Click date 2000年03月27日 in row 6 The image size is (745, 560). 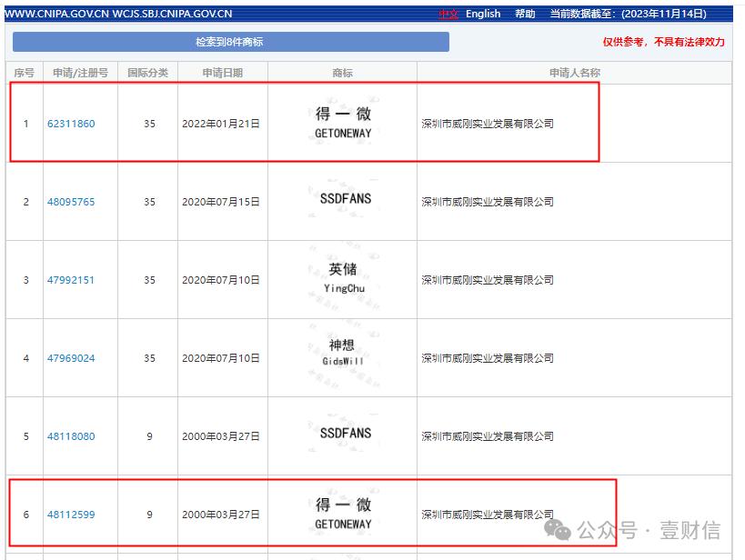point(221,515)
